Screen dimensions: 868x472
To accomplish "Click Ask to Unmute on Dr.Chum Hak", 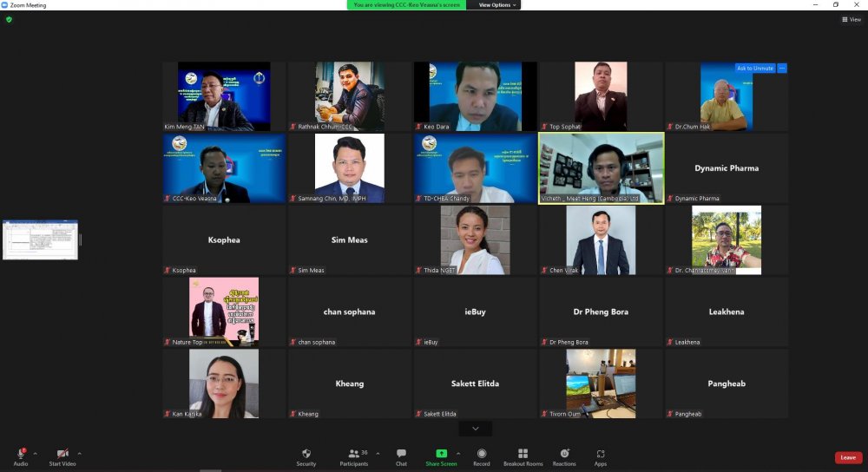I will pyautogui.click(x=754, y=68).
